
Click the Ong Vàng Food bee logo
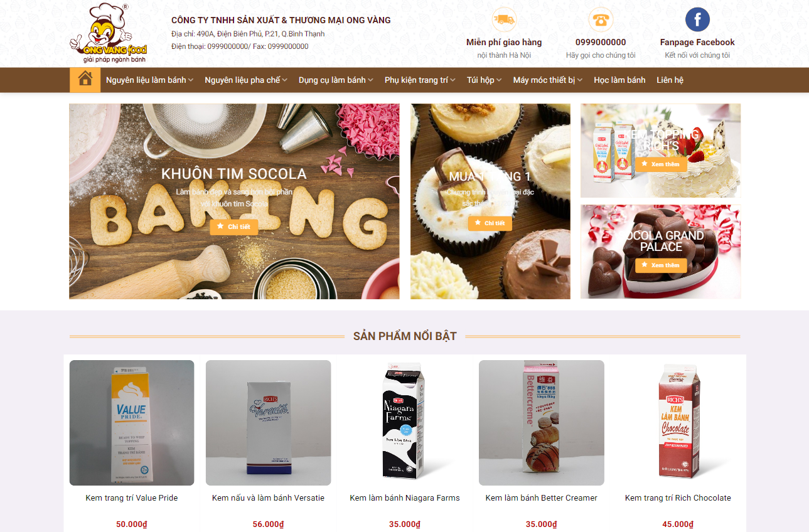109,34
